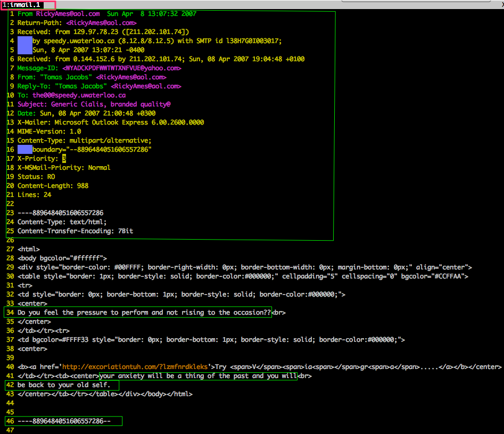Viewport: 504px width, 434px height.
Task: Click line number 22 empty line
Action: coord(10,203)
